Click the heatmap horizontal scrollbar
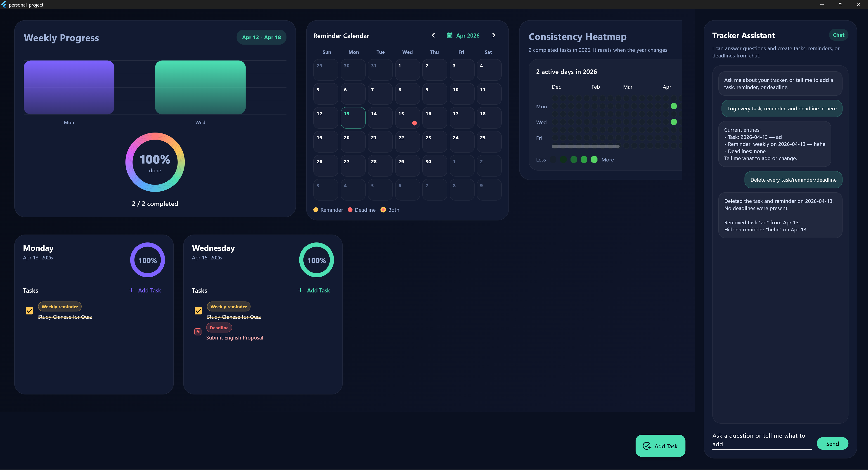 pos(585,146)
